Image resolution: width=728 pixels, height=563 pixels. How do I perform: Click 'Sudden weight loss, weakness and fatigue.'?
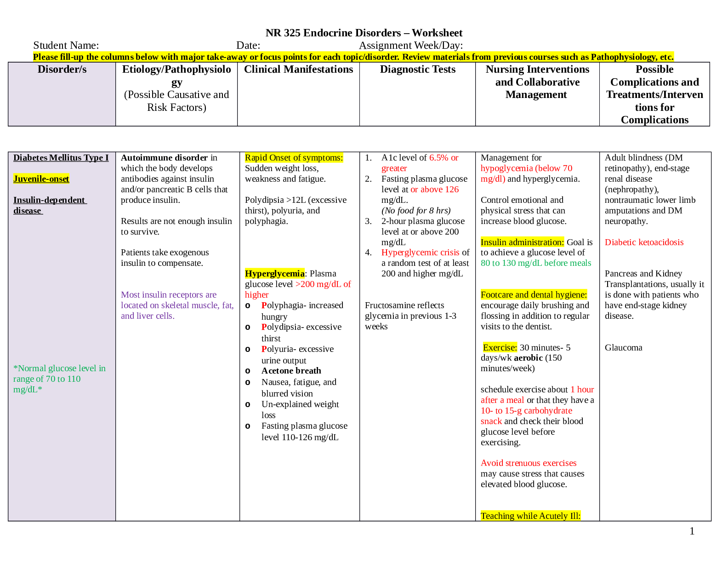point(285,173)
